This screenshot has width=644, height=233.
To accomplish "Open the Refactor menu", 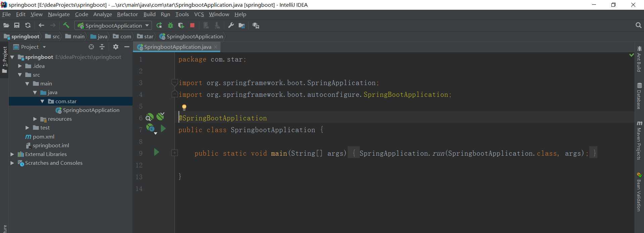I will (x=127, y=14).
